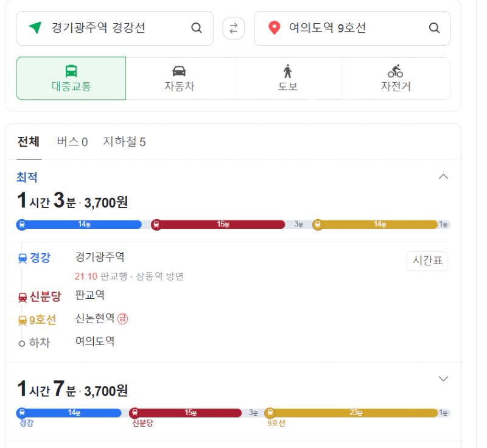The width and height of the screenshot is (487, 448).
Task: Expand the 1시간 7분 route
Action: [x=443, y=379]
